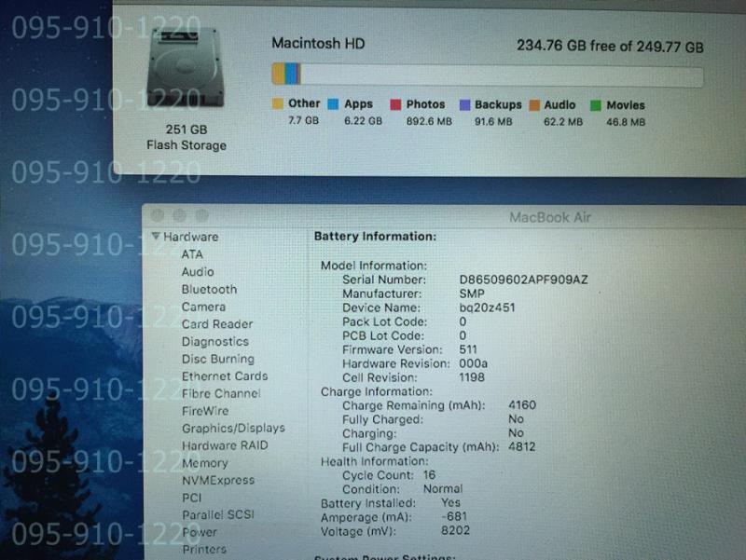Click the manufacturer value SMP
746x560 pixels.
472,294
